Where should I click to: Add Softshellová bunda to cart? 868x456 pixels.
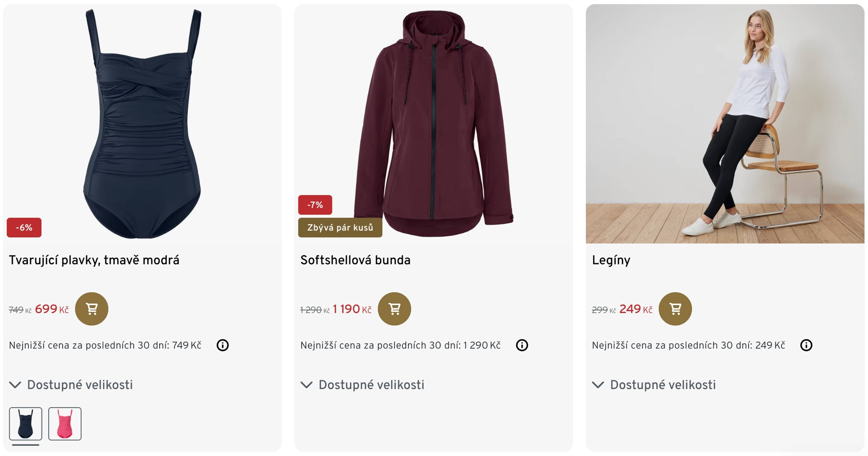point(394,309)
